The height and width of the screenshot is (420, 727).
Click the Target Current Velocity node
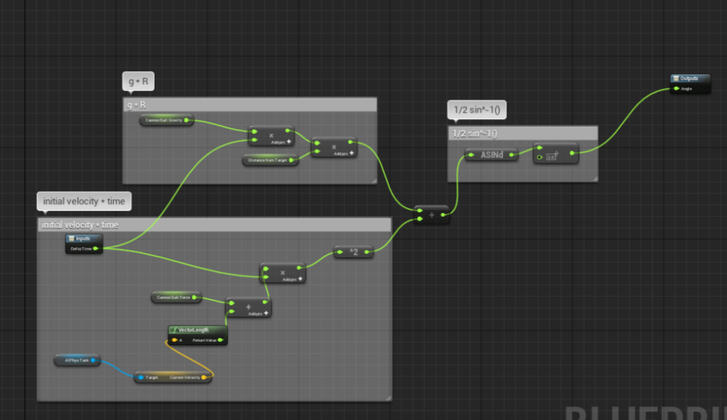click(x=172, y=377)
